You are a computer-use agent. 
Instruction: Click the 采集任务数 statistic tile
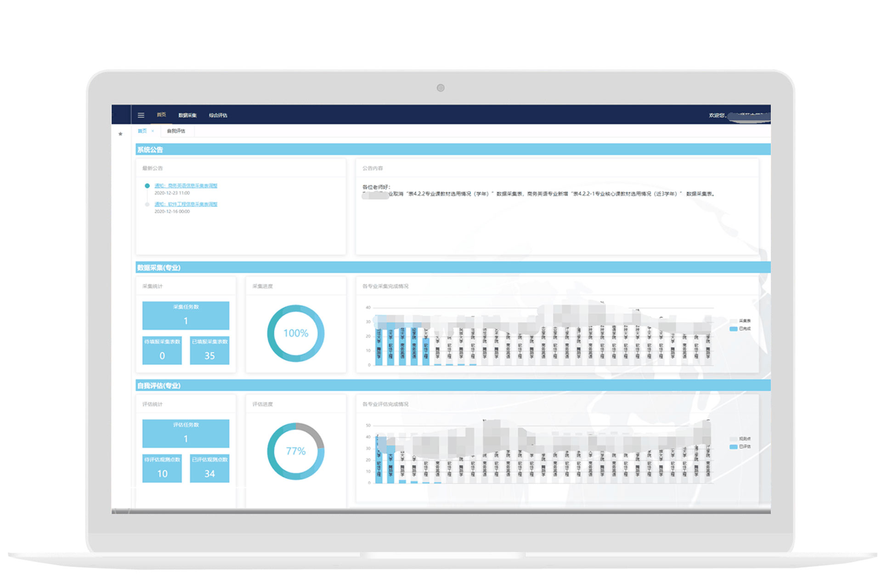point(186,315)
